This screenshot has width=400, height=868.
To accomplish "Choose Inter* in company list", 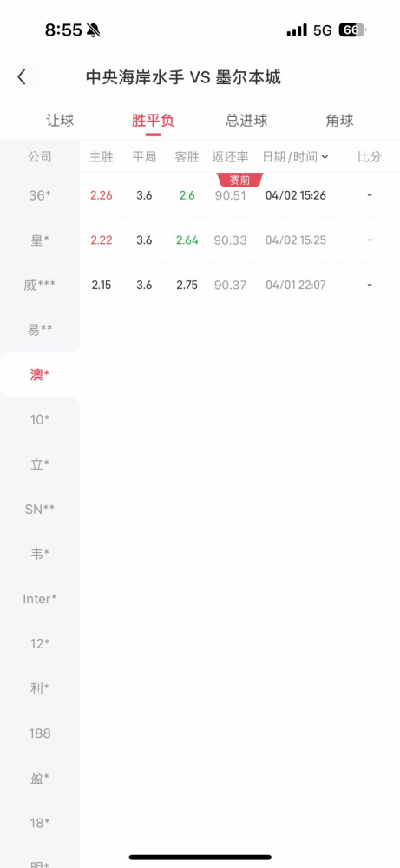I will 40,599.
